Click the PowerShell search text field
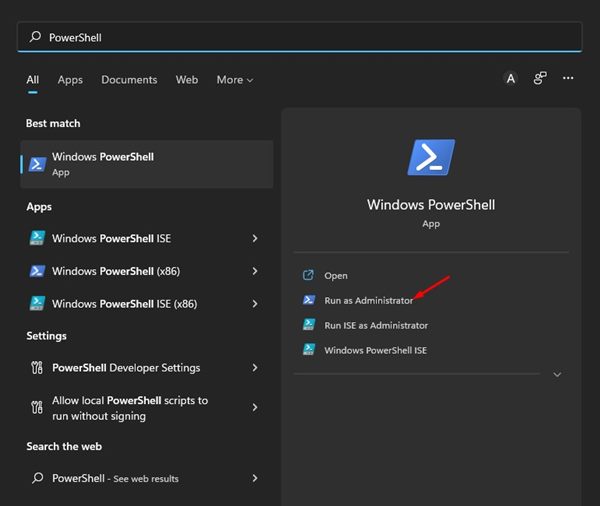Viewport: 600px width, 506px height. point(300,37)
